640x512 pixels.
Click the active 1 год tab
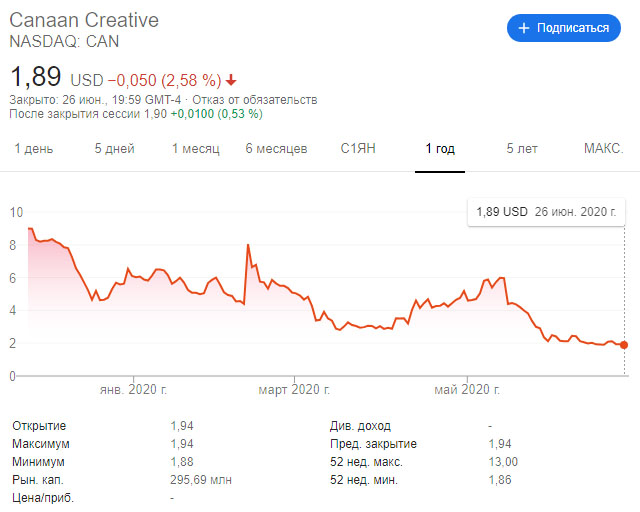440,149
